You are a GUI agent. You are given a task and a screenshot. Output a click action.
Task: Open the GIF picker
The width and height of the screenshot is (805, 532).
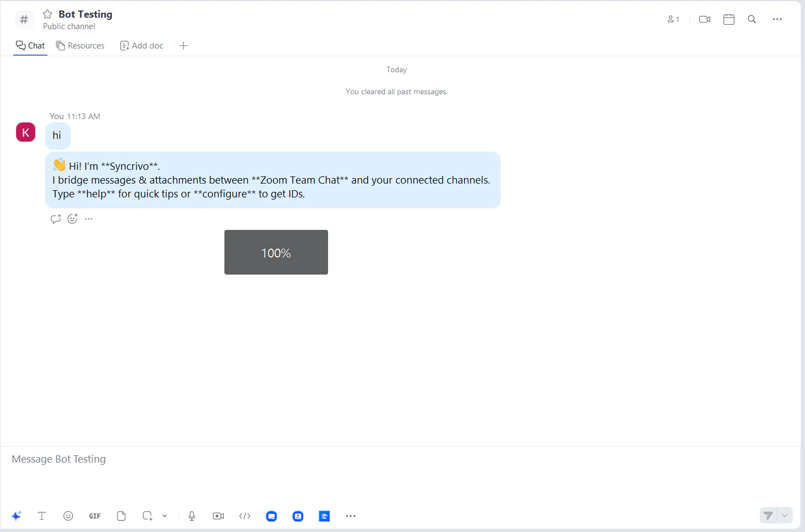(x=95, y=516)
